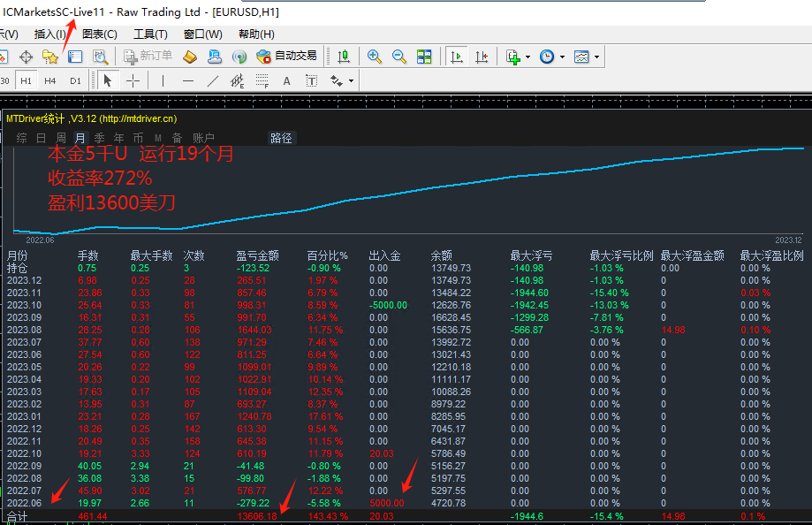Click the 最大浮亏比例 column header
The width and height of the screenshot is (812, 525).
[x=621, y=255]
